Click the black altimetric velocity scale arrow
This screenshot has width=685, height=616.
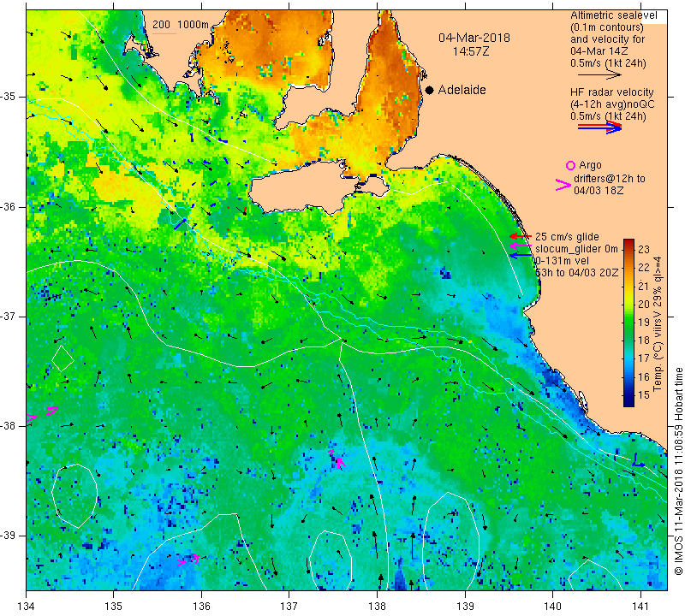click(599, 74)
